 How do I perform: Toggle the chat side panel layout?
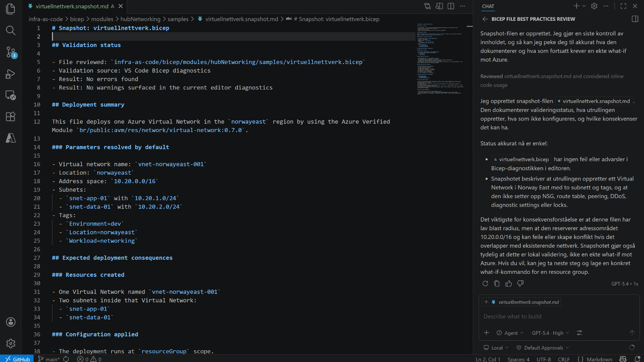pyautogui.click(x=635, y=19)
